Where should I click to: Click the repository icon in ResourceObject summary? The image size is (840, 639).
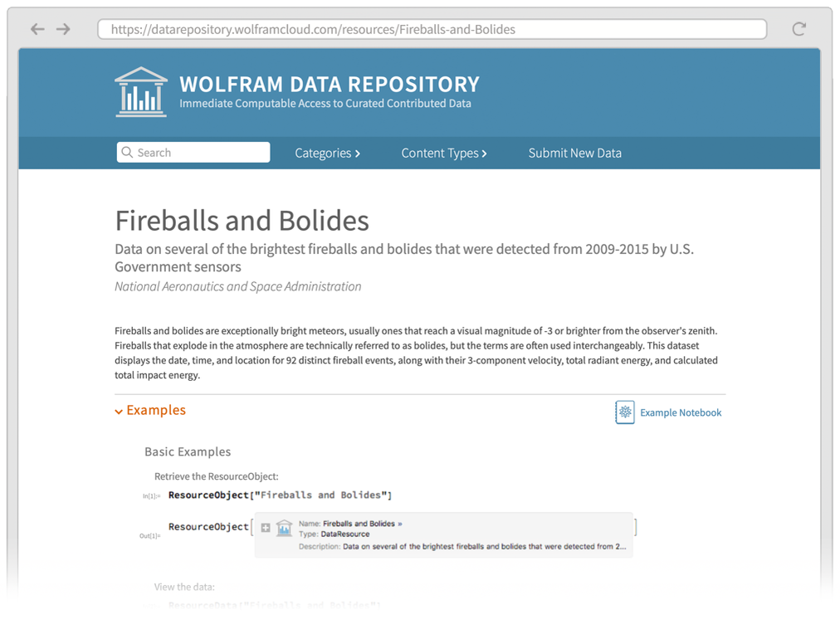click(x=285, y=528)
